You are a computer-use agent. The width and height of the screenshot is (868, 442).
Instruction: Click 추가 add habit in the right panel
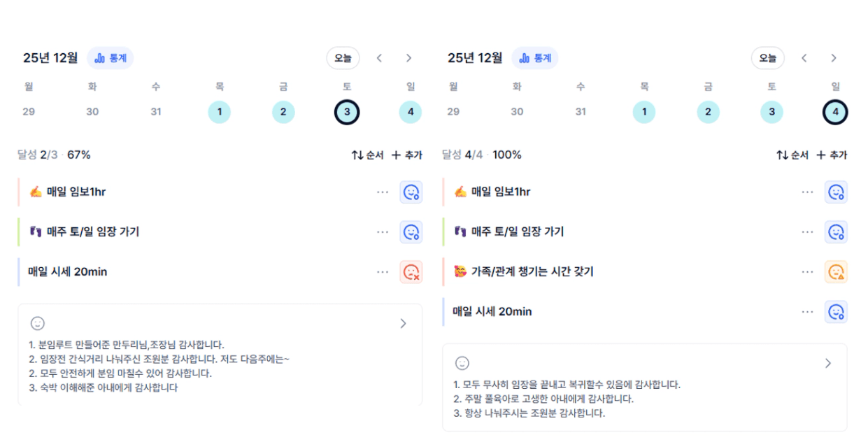[831, 155]
